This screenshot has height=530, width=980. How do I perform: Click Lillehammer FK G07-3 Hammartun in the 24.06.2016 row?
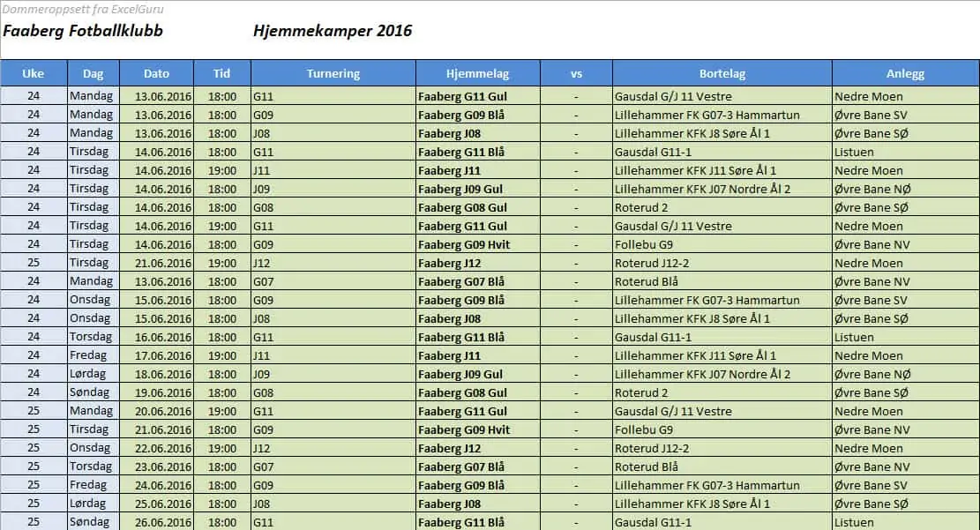pyautogui.click(x=707, y=485)
